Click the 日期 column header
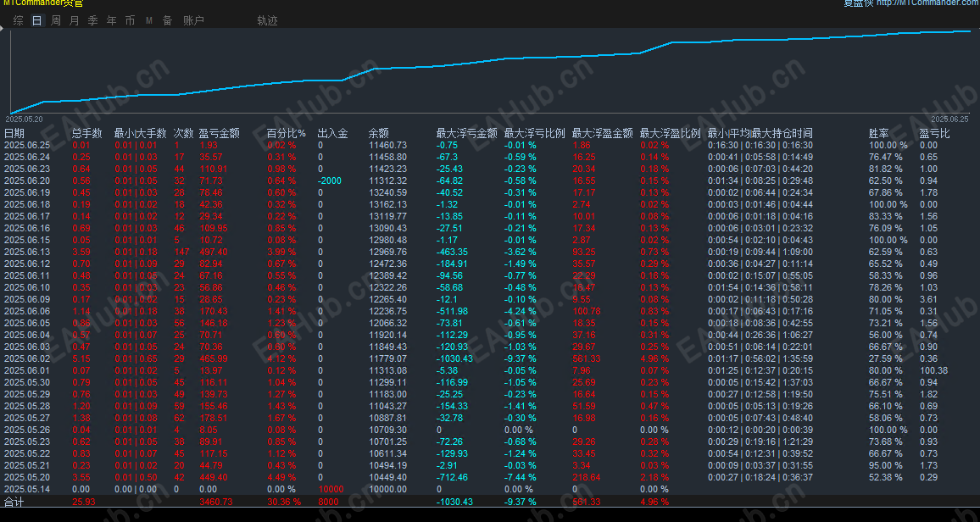 pyautogui.click(x=14, y=133)
